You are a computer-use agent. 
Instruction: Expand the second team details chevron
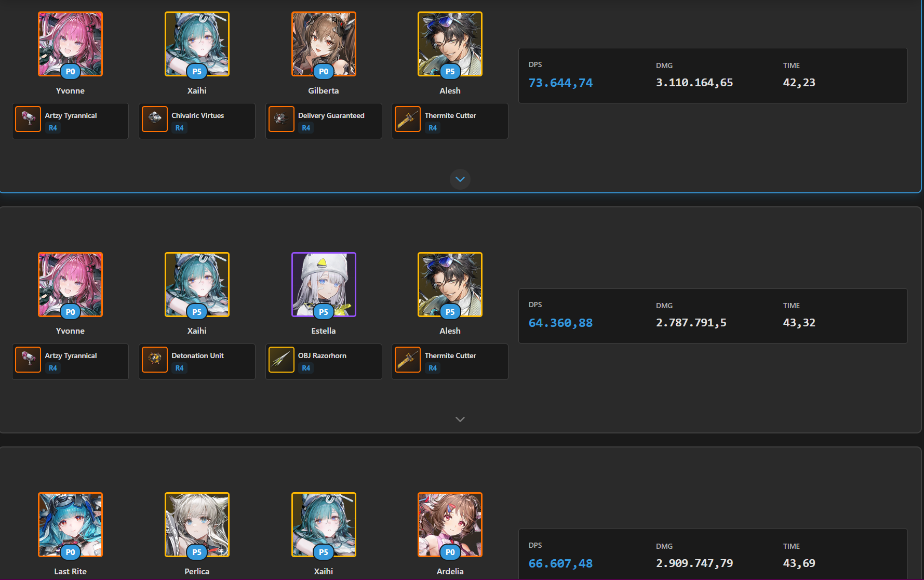click(460, 419)
